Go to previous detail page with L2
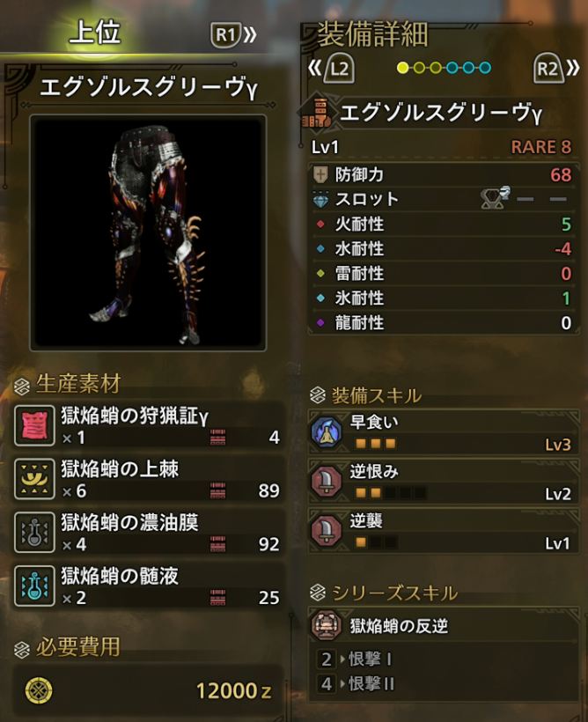The image size is (588, 722). coord(332,68)
